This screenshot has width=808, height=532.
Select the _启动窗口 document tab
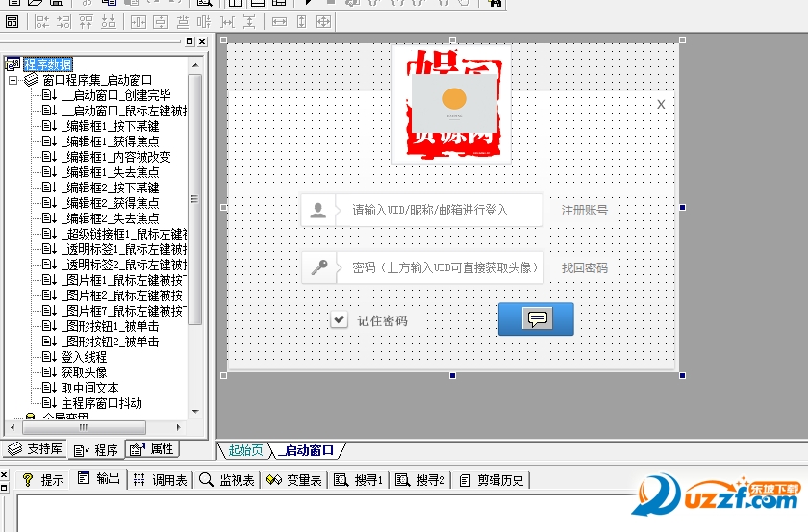click(x=307, y=450)
